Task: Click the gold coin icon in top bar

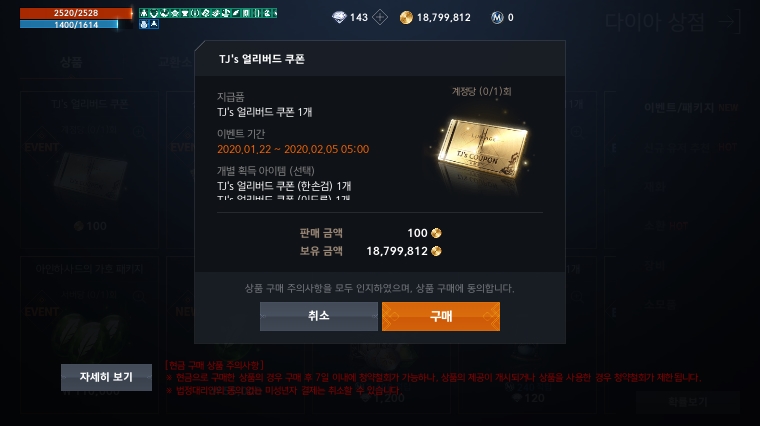Action: 406,17
